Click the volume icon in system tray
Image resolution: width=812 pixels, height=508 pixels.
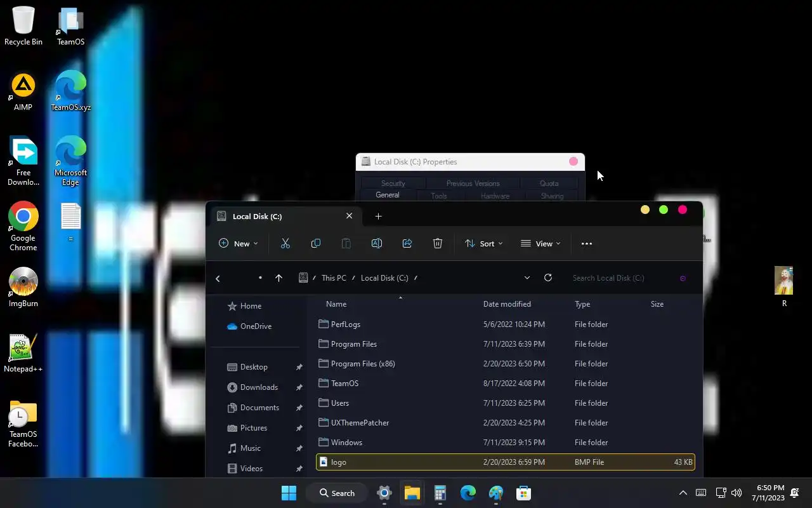(737, 493)
